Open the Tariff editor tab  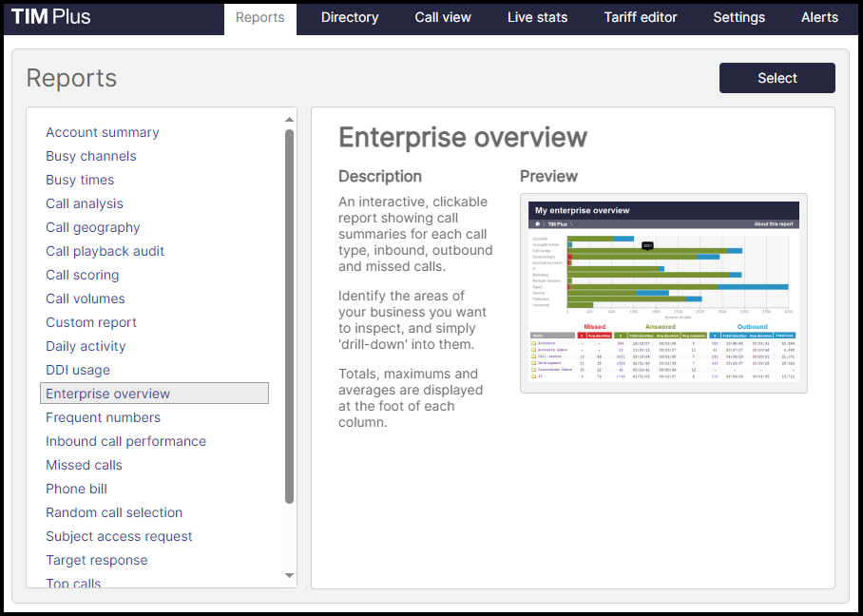coord(640,16)
